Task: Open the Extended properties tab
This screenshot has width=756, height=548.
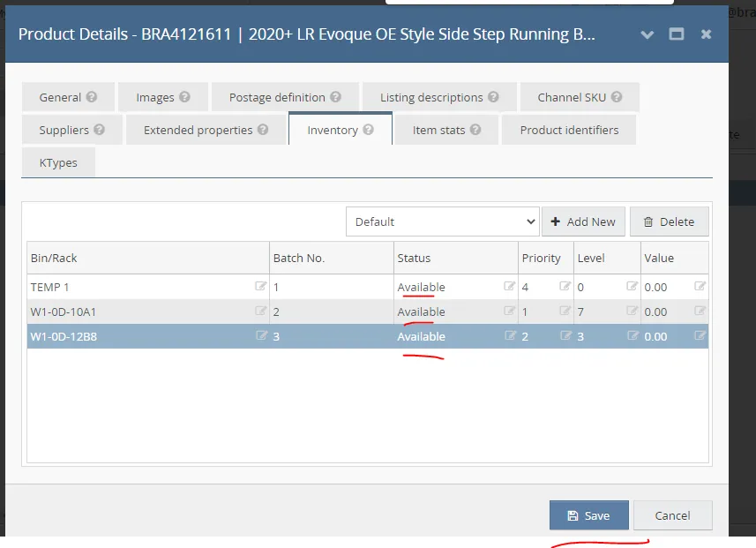Action: (206, 130)
